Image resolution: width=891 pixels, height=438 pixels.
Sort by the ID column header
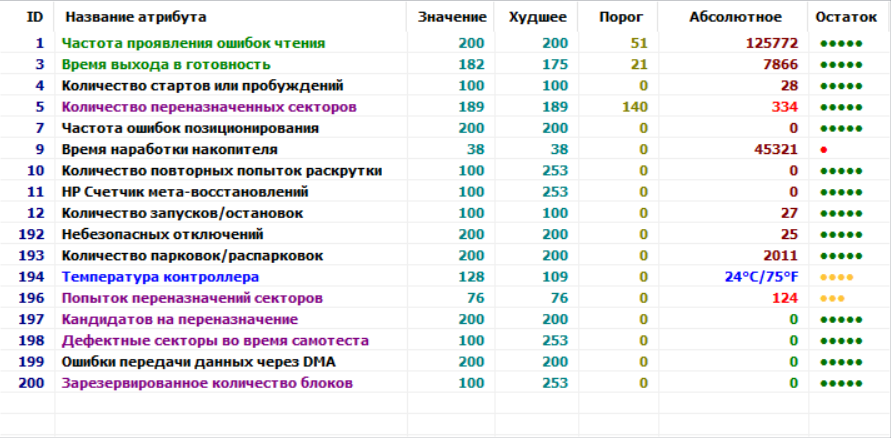(x=34, y=17)
